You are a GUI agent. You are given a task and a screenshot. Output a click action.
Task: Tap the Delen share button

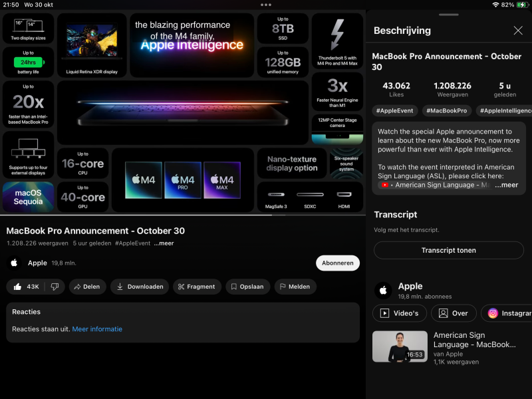point(86,287)
